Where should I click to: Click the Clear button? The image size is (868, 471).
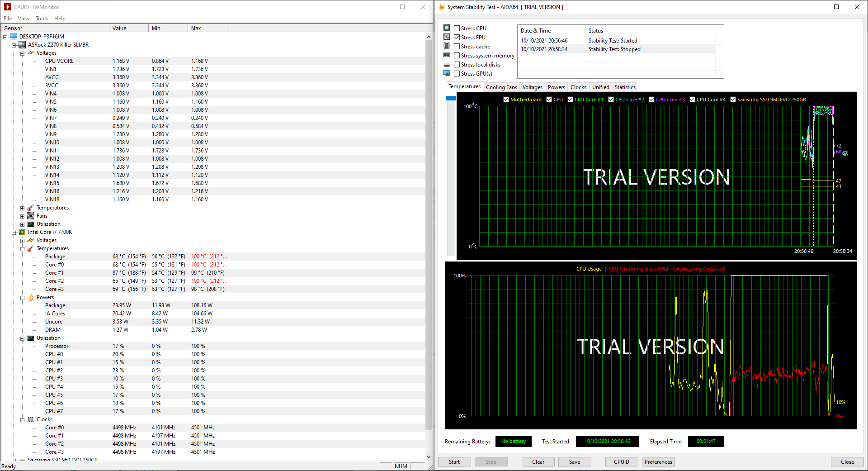(x=538, y=462)
